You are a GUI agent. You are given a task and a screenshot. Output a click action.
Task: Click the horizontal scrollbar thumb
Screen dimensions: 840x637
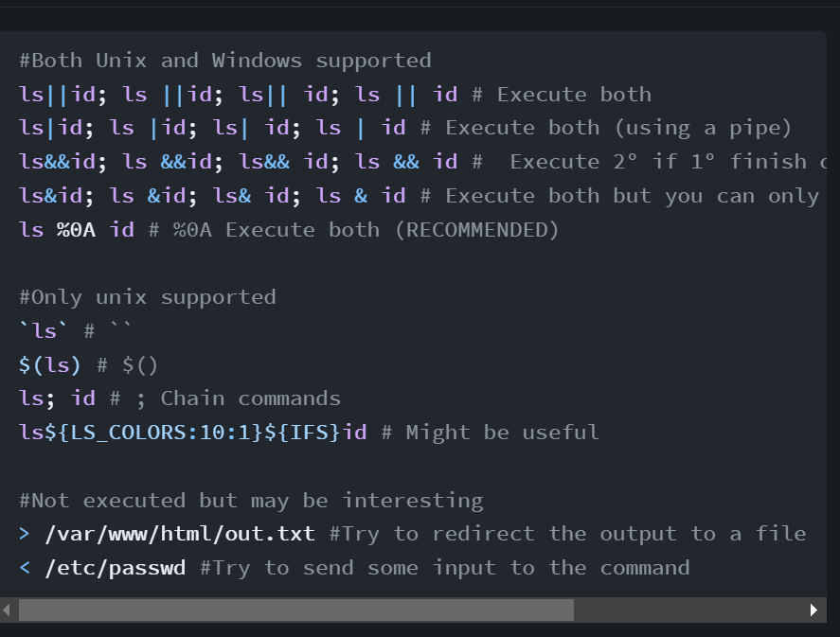[x=295, y=610]
